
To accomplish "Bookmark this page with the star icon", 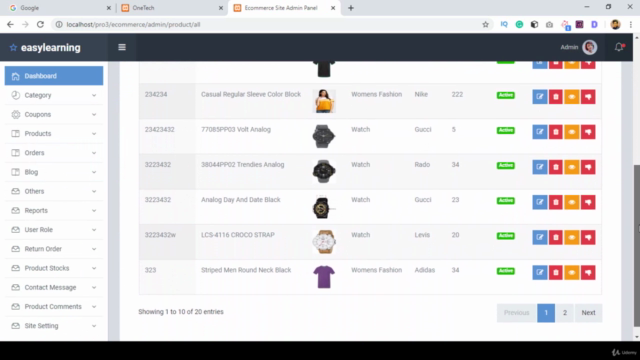I will pyautogui.click(x=485, y=24).
